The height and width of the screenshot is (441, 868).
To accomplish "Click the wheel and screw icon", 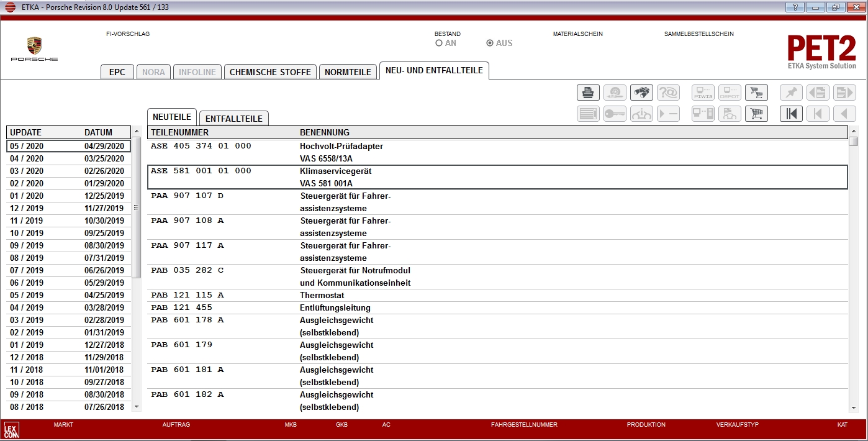I will tap(615, 93).
